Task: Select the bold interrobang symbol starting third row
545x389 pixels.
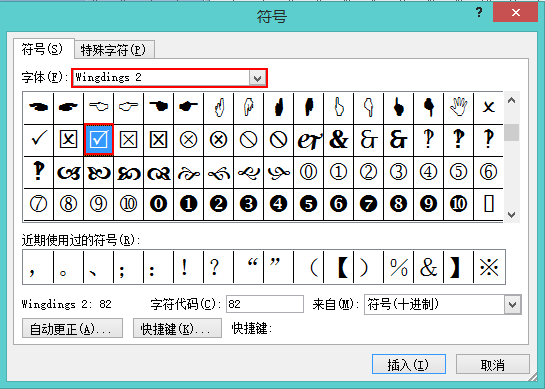Action: click(39, 172)
